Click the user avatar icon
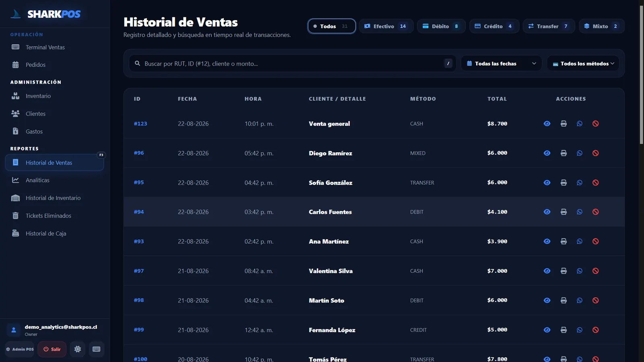This screenshot has width=644, height=362. tap(14, 330)
